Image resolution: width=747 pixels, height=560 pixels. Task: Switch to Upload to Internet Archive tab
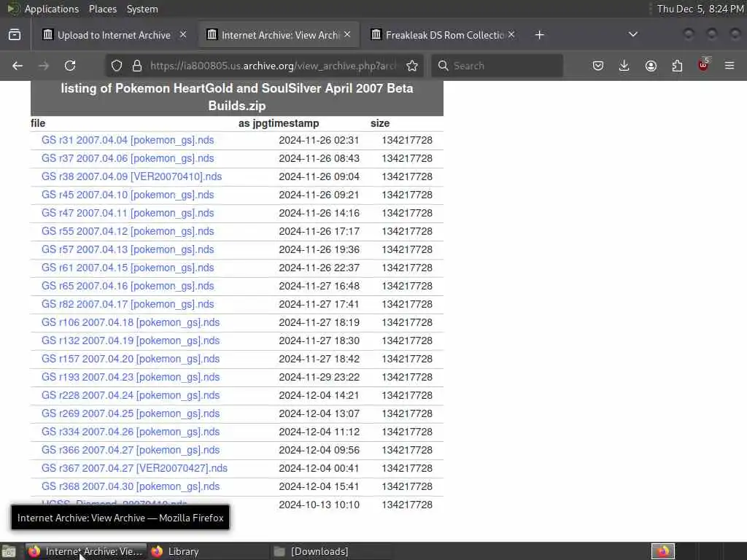coord(113,35)
